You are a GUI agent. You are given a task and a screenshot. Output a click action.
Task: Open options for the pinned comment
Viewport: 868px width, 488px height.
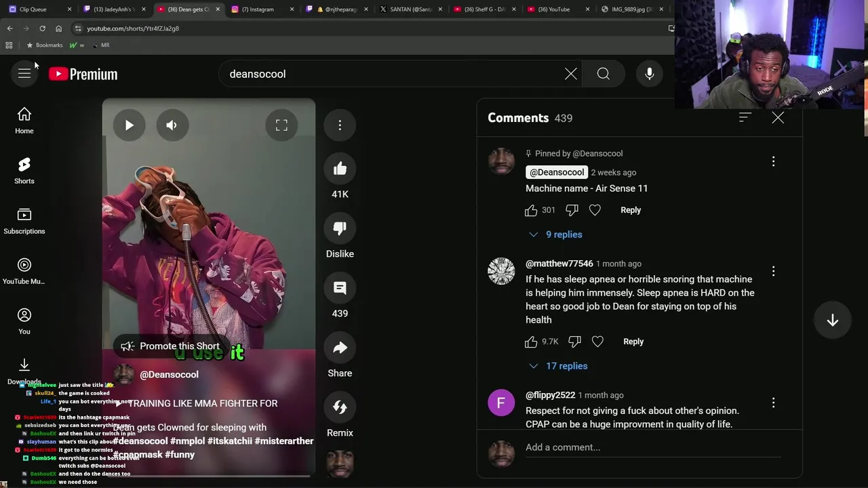coord(773,161)
